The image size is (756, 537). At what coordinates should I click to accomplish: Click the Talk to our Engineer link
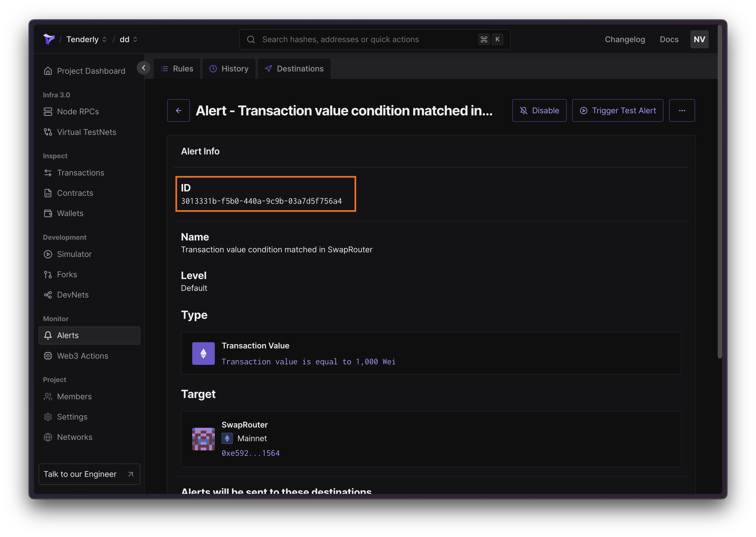[88, 474]
